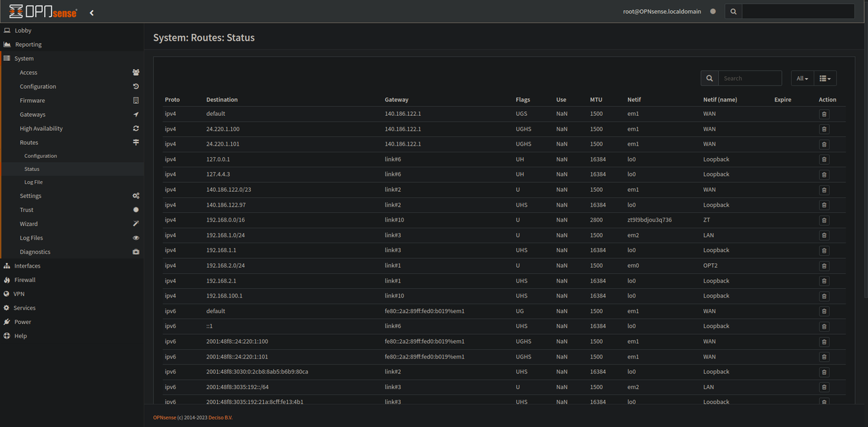Delete the 192.168.2.1 route
This screenshot has width=868, height=427.
click(824, 281)
